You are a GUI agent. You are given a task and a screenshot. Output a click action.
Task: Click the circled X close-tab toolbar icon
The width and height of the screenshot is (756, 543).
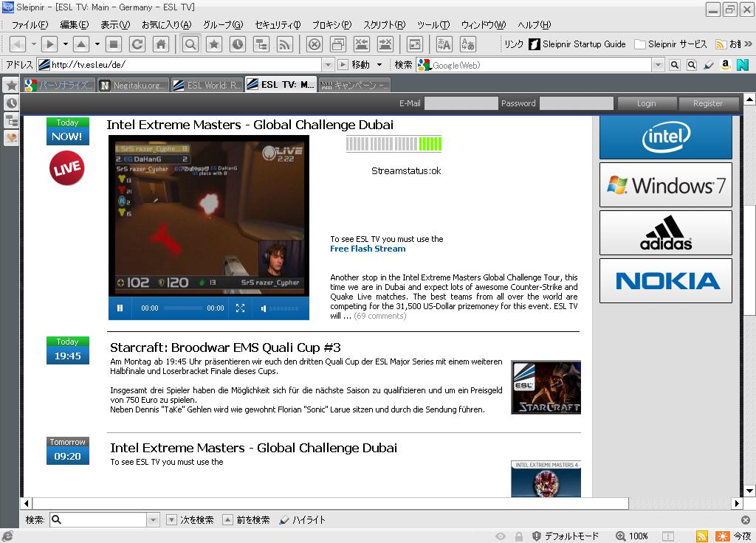point(315,44)
